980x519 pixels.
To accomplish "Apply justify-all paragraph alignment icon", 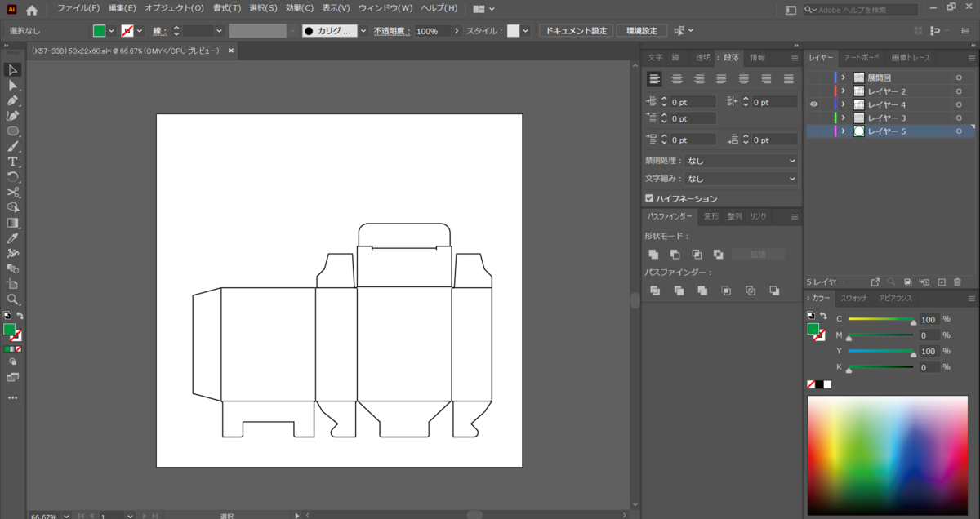I will (788, 79).
